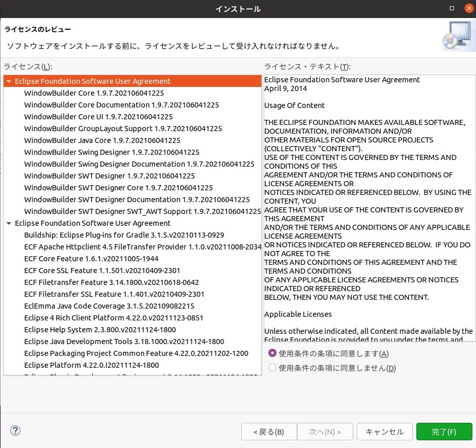Select Buildship Eclipse Plug-ins for Gradle item

[124, 235]
